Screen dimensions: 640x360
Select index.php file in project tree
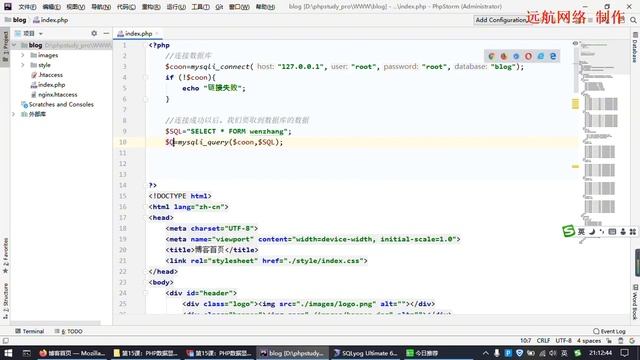click(x=47, y=84)
